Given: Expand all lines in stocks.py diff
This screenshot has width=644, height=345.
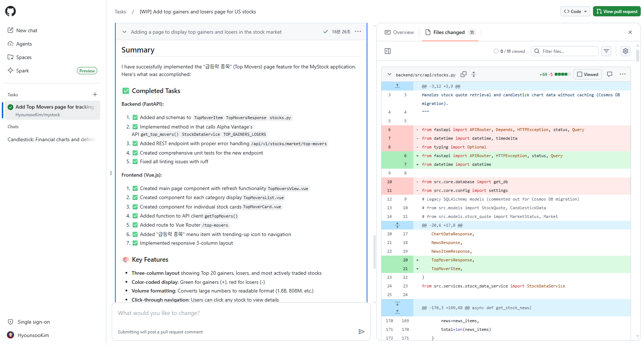Looking at the screenshot, I should (x=474, y=74).
